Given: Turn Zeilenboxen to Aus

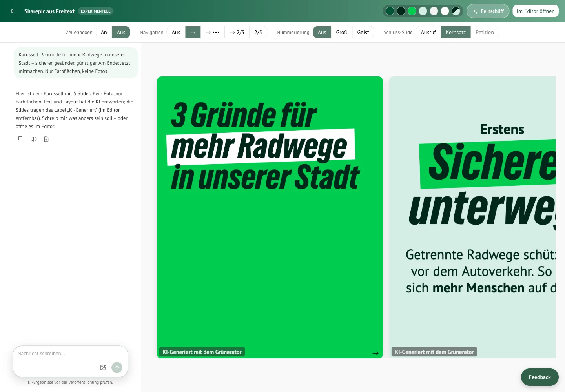Looking at the screenshot, I should (121, 32).
